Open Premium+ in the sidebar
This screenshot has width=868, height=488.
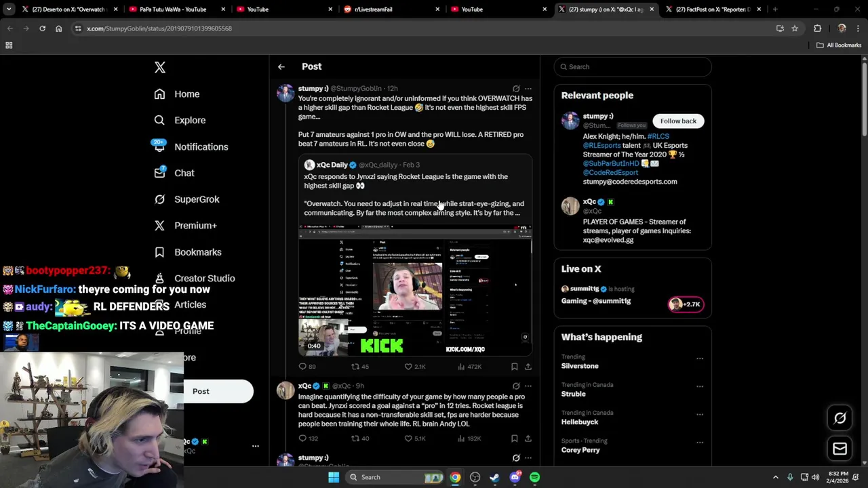[x=185, y=226]
